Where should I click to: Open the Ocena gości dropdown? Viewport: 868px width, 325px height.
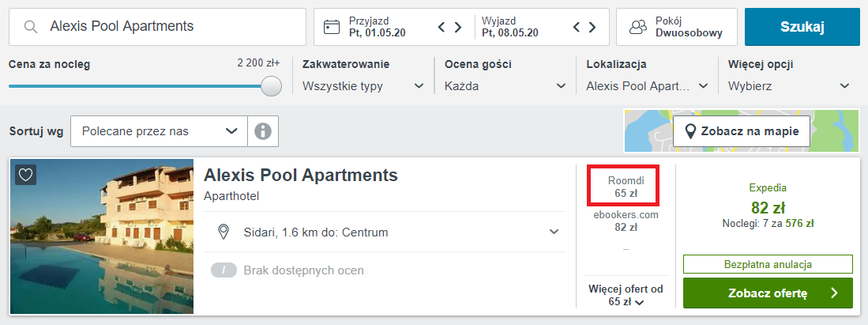(505, 86)
